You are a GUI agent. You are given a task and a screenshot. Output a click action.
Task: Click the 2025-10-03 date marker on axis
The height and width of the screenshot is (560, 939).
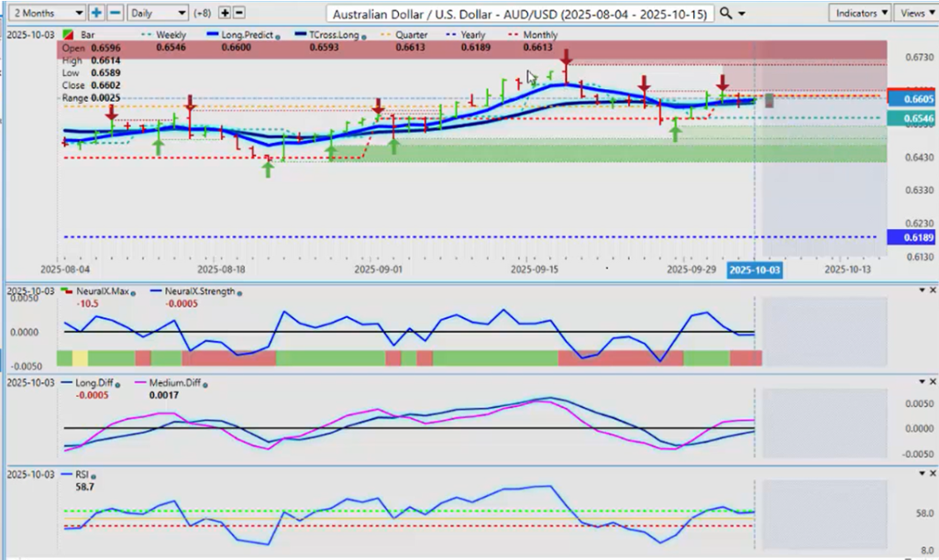tap(754, 271)
